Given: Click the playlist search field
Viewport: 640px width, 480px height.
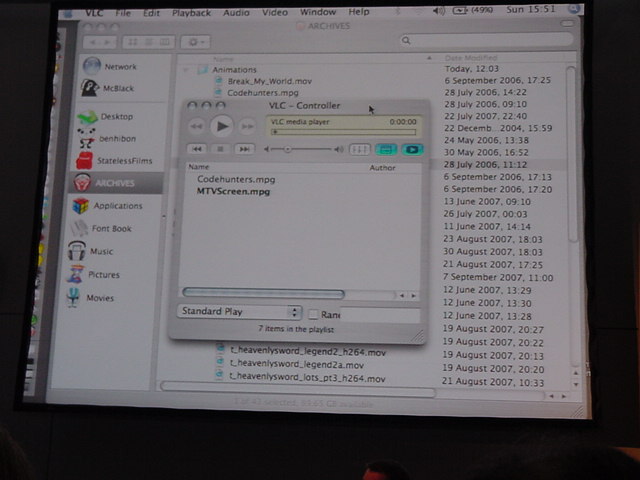Looking at the screenshot, I should point(380,314).
